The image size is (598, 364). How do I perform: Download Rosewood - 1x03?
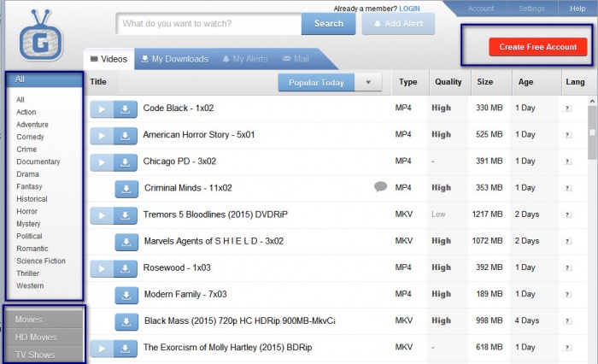click(125, 269)
